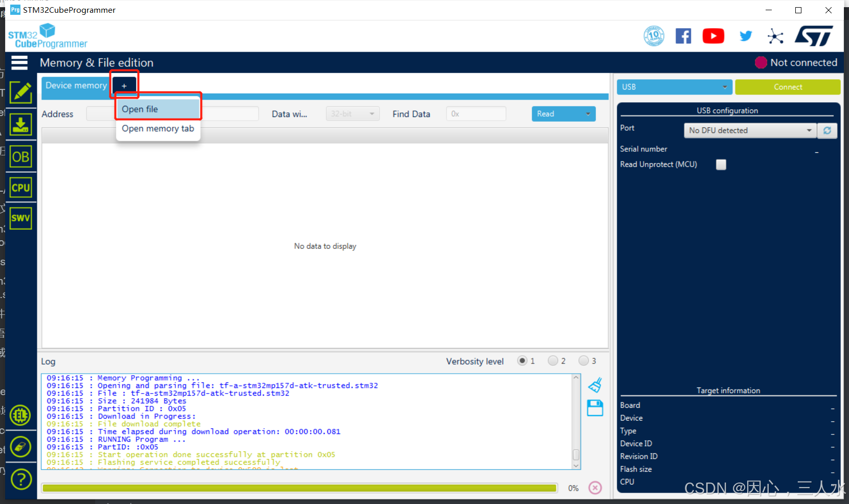Click log line 'Flashing service completed successfully'
Image resolution: width=849 pixels, height=504 pixels.
click(x=189, y=462)
